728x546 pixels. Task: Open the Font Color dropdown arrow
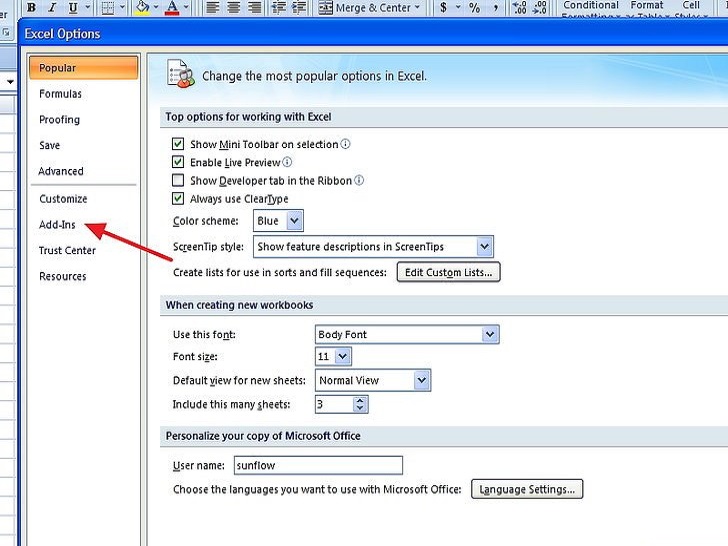pyautogui.click(x=186, y=7)
